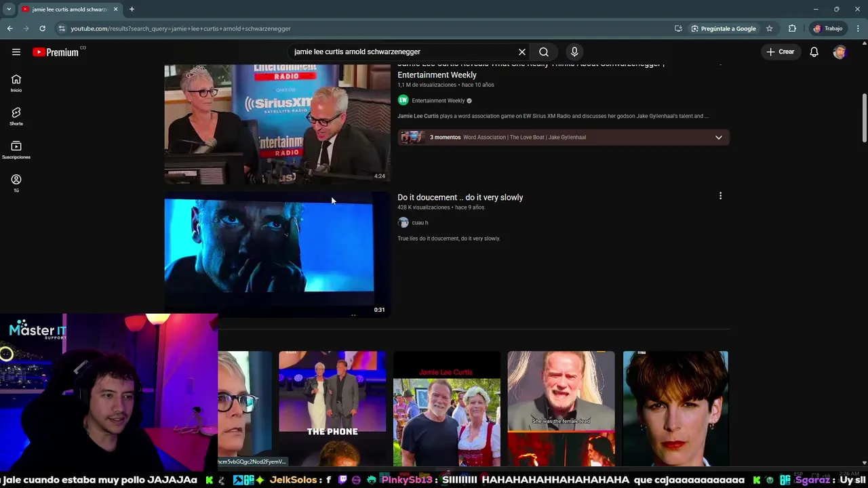
Task: Open the YouTube hamburger guide menu
Action: (x=16, y=52)
